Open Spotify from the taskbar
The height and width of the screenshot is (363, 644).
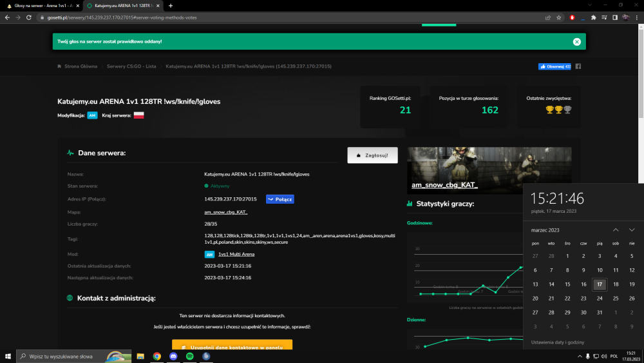click(x=190, y=357)
